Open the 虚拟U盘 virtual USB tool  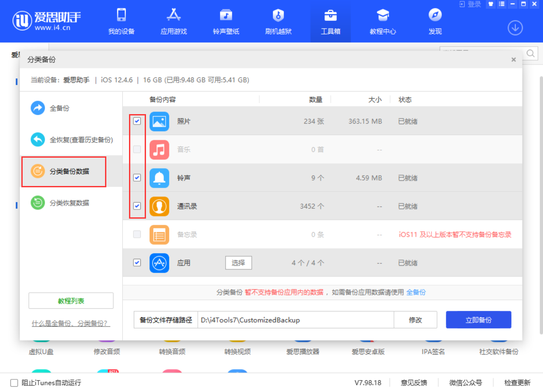(41, 351)
